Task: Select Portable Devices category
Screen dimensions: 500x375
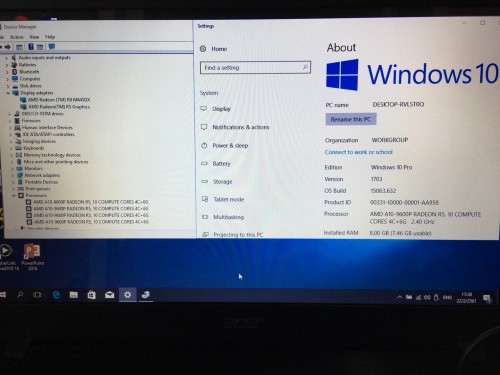Action: pos(41,182)
